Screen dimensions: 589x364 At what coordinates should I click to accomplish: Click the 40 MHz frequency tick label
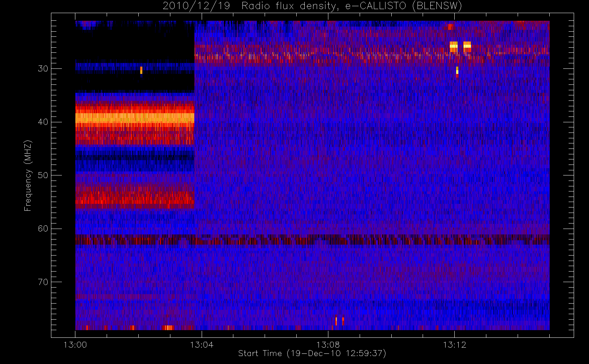click(43, 122)
